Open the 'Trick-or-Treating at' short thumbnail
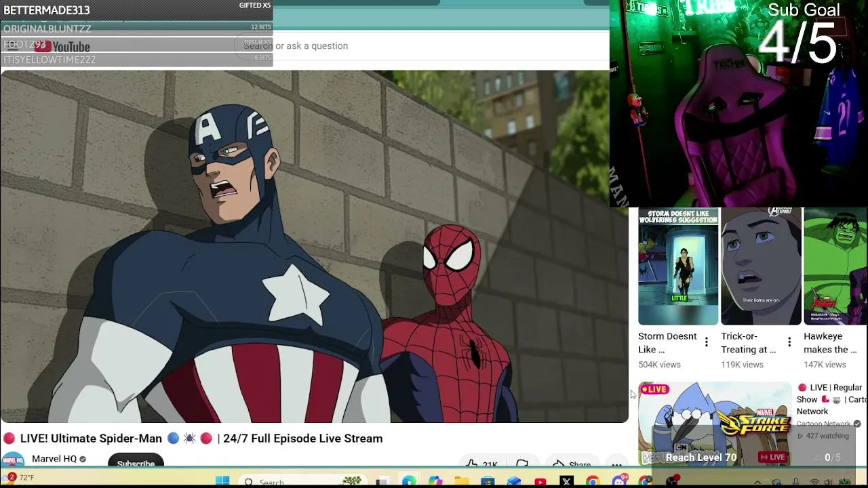This screenshot has width=868, height=488. 761,267
